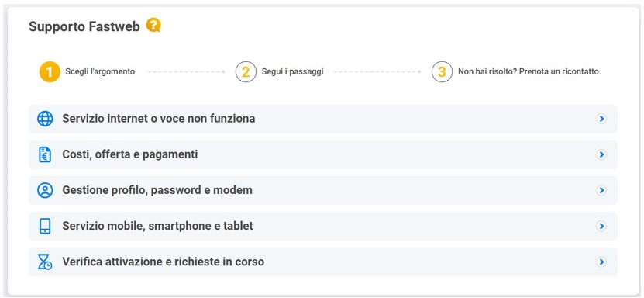Viewport: 644px width, 298px height.
Task: Select step 2 circle indicator
Action: pos(246,72)
